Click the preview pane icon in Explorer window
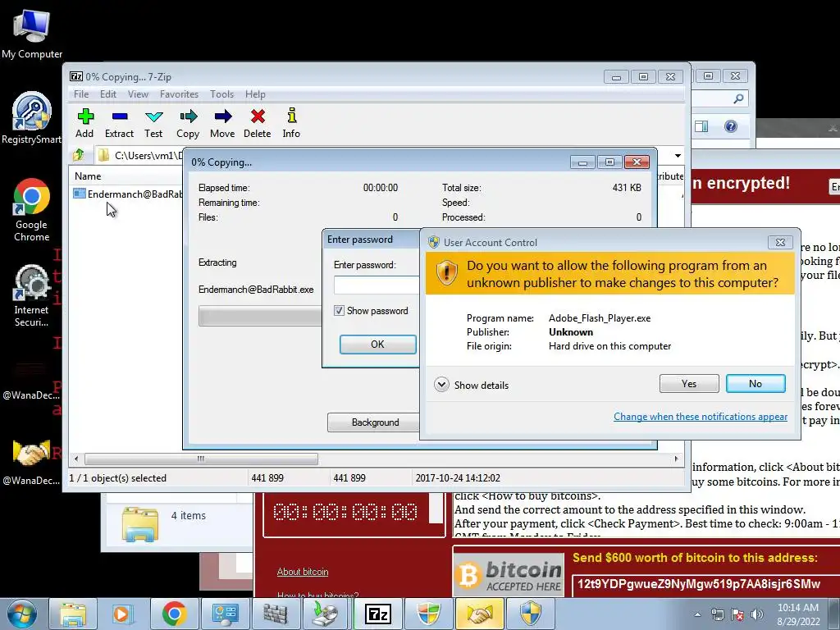Viewport: 840px width, 630px height. pos(701,126)
